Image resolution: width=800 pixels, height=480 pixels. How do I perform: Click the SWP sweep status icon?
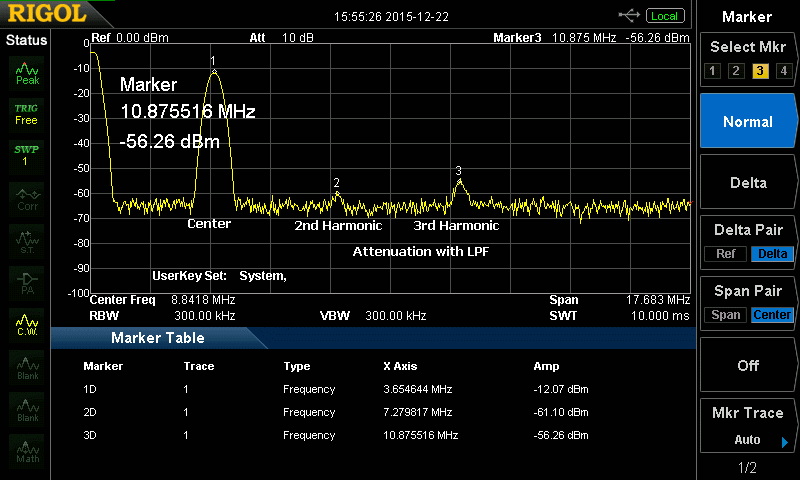coord(26,156)
